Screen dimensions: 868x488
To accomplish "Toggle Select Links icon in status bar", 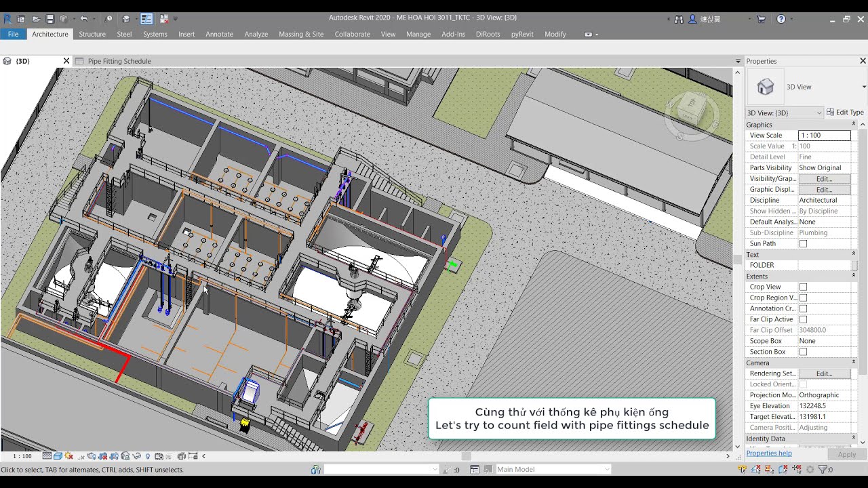I will click(742, 469).
